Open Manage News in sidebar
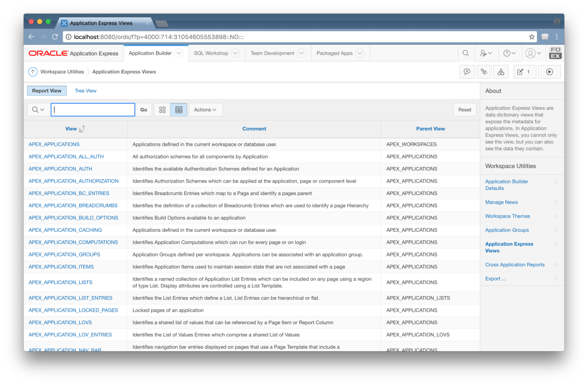This screenshot has height=385, width=588. point(501,202)
